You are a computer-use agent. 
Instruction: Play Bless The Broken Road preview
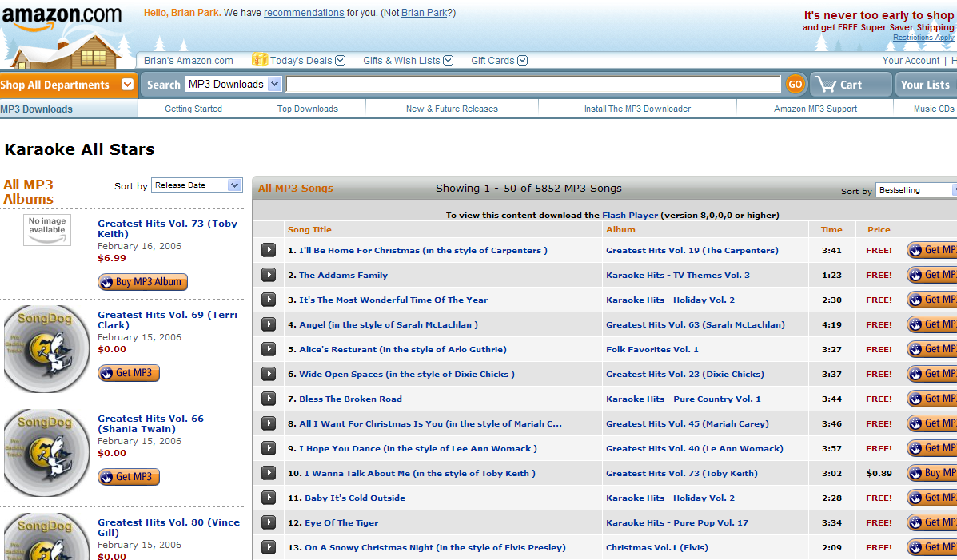[269, 399]
